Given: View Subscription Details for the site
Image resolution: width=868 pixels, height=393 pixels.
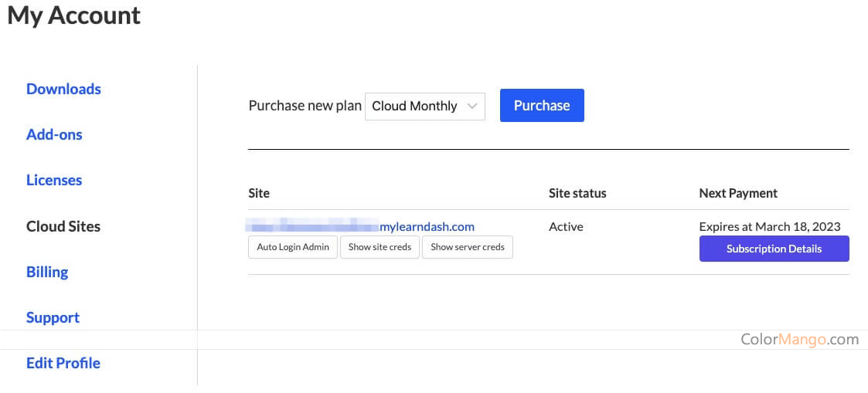Looking at the screenshot, I should point(774,249).
